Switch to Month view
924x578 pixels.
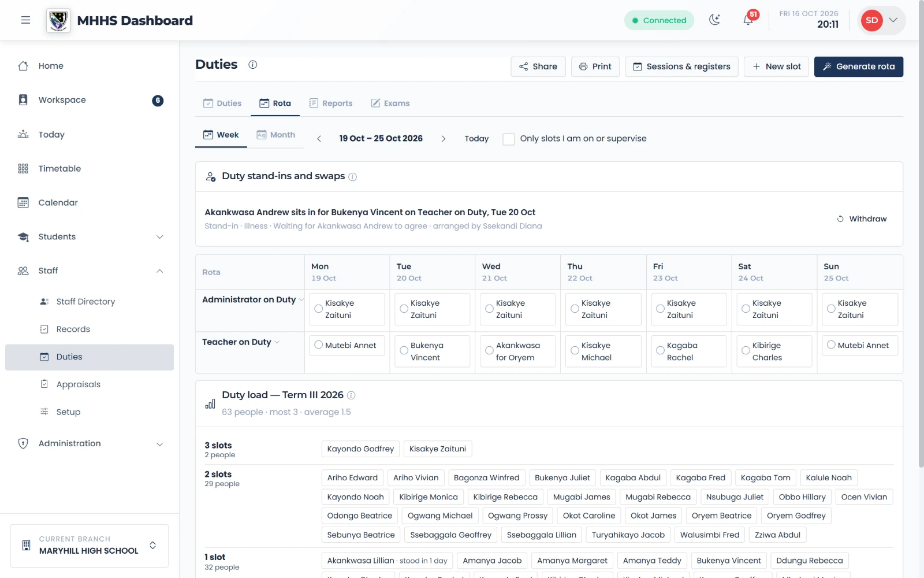tap(276, 135)
